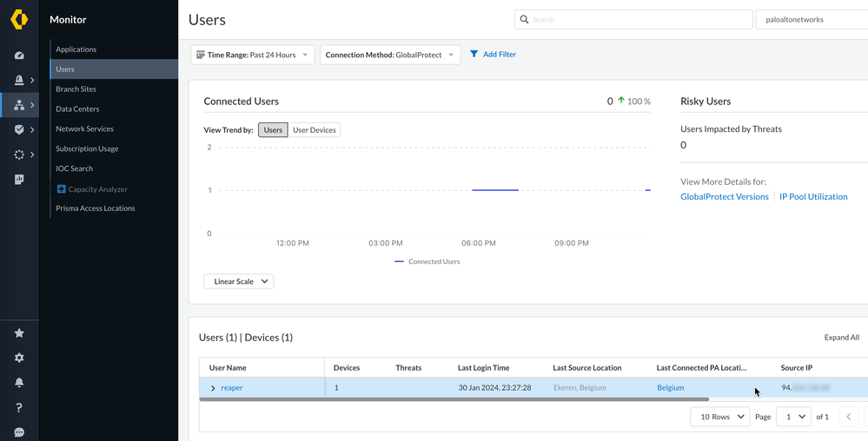868x441 pixels.
Task: Open the dashboard gauge icon in sidebar
Action: pyautogui.click(x=19, y=56)
